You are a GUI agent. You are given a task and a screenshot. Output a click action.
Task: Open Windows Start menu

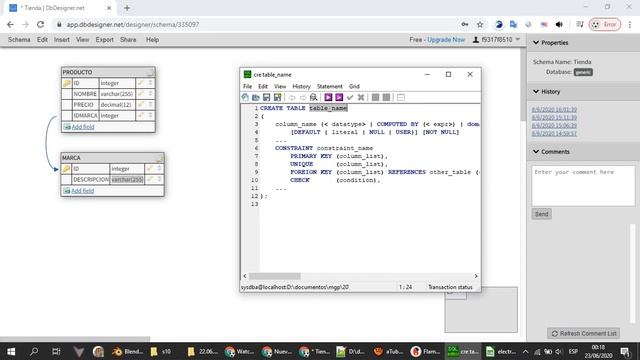click(11, 351)
